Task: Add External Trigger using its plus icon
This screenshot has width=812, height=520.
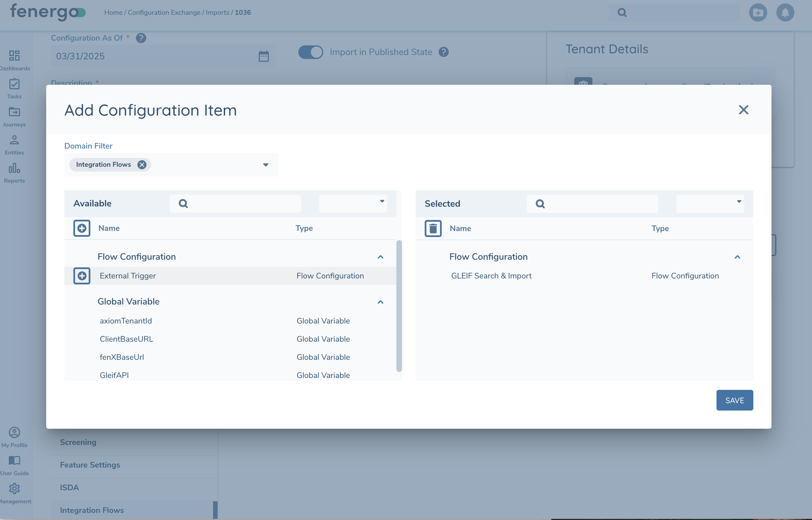Action: (82, 276)
